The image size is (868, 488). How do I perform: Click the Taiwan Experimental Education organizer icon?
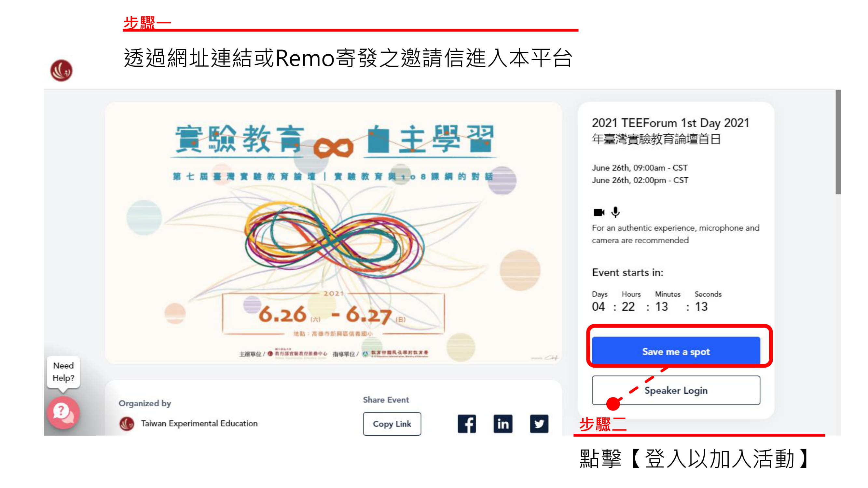(x=126, y=424)
